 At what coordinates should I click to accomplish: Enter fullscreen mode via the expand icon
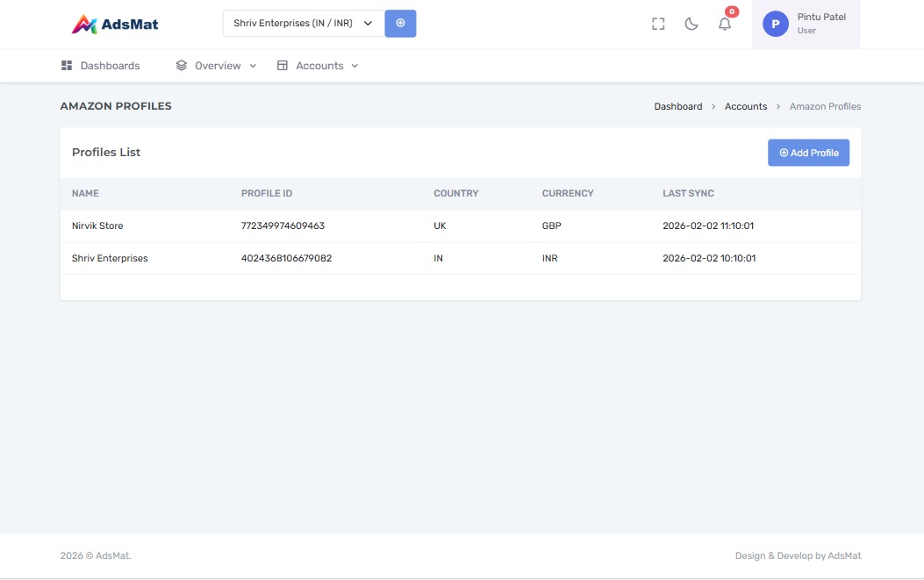pos(658,25)
